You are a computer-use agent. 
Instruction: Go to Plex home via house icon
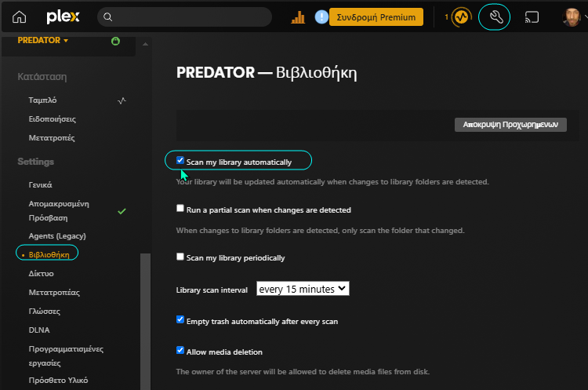tap(19, 17)
